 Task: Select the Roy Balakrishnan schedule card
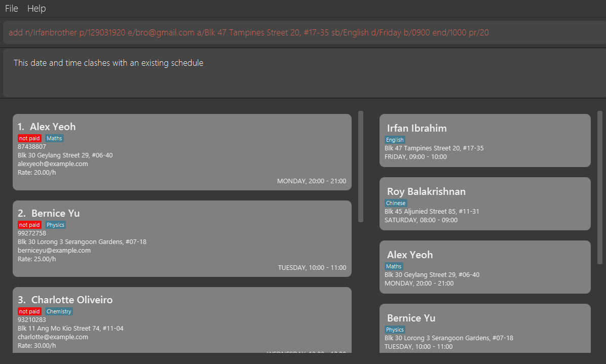pos(485,204)
